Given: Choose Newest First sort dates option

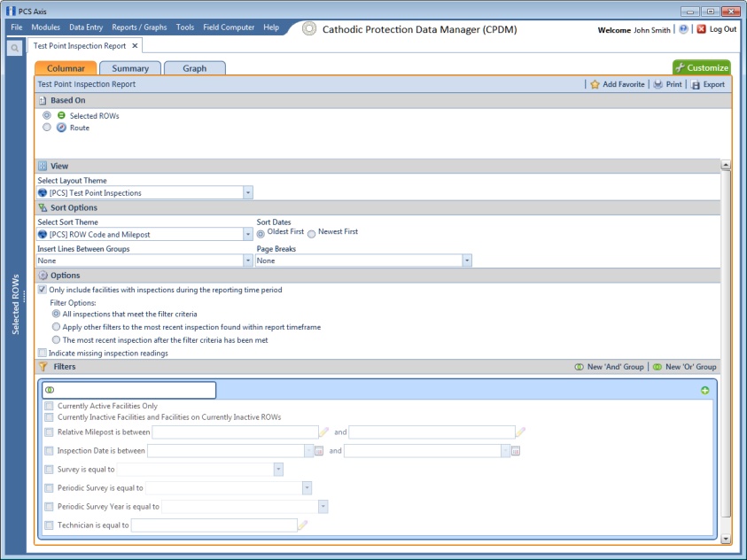Looking at the screenshot, I should [312, 234].
